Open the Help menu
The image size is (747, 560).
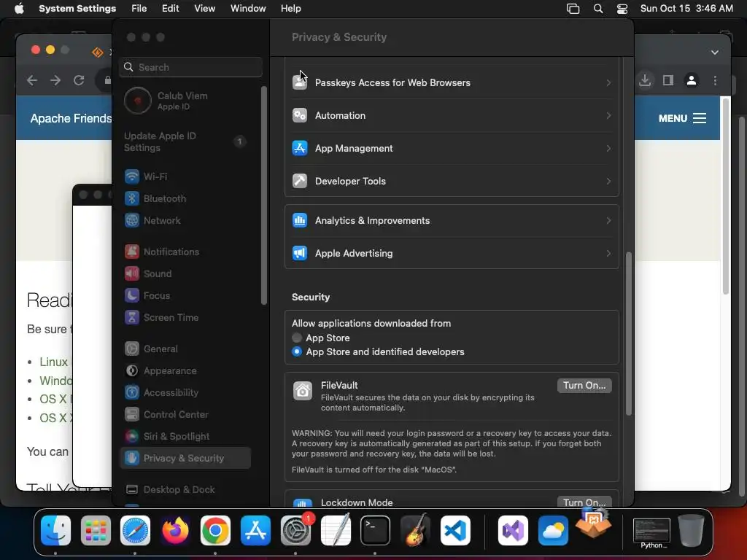(x=290, y=9)
